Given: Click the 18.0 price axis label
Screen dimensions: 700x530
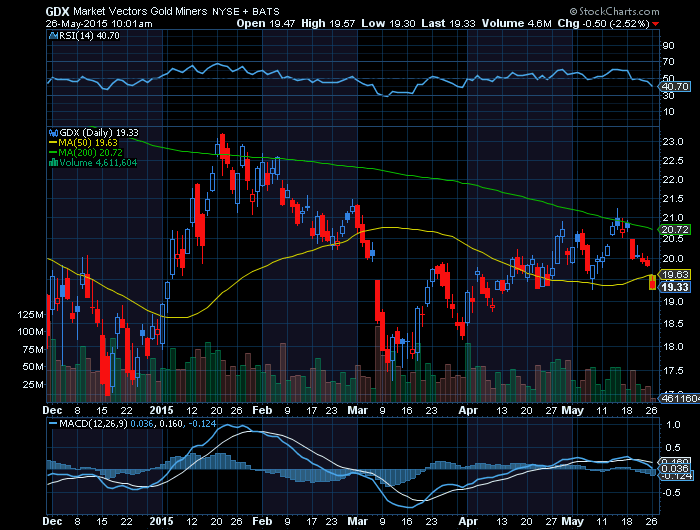Looking at the screenshot, I should (673, 346).
